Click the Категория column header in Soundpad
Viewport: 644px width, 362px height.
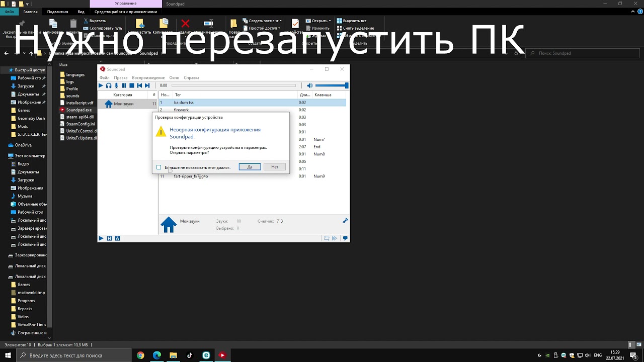[x=123, y=95]
